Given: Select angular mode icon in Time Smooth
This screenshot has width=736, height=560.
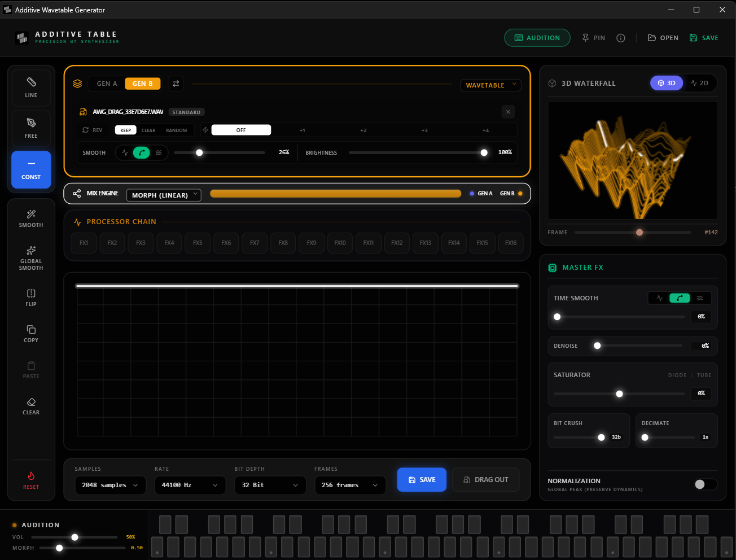Looking at the screenshot, I should pos(659,298).
